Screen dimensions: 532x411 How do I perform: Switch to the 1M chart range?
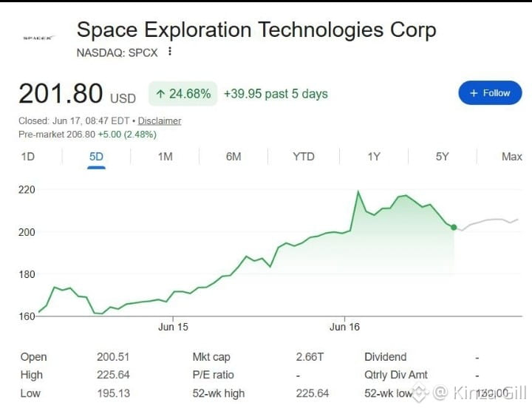coord(166,157)
